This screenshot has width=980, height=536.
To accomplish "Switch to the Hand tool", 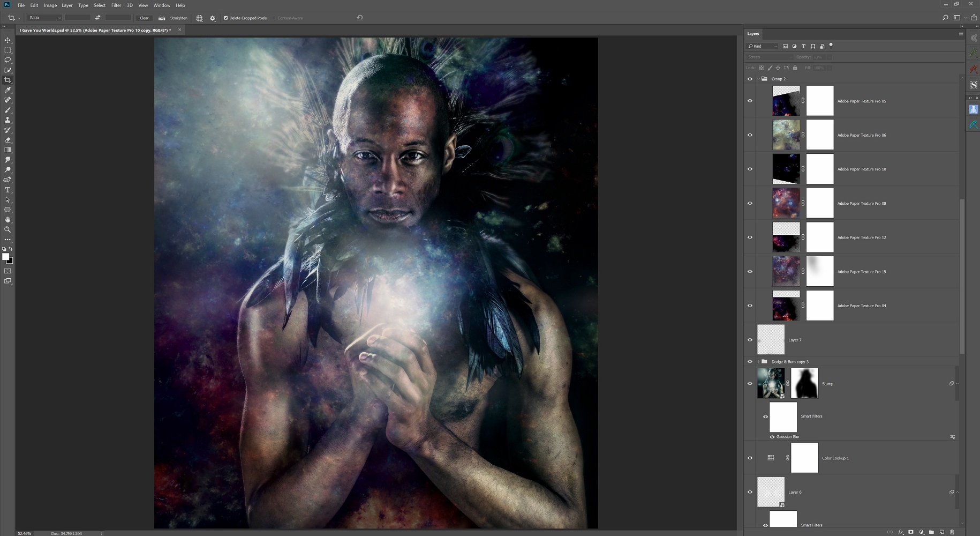I will tap(7, 220).
